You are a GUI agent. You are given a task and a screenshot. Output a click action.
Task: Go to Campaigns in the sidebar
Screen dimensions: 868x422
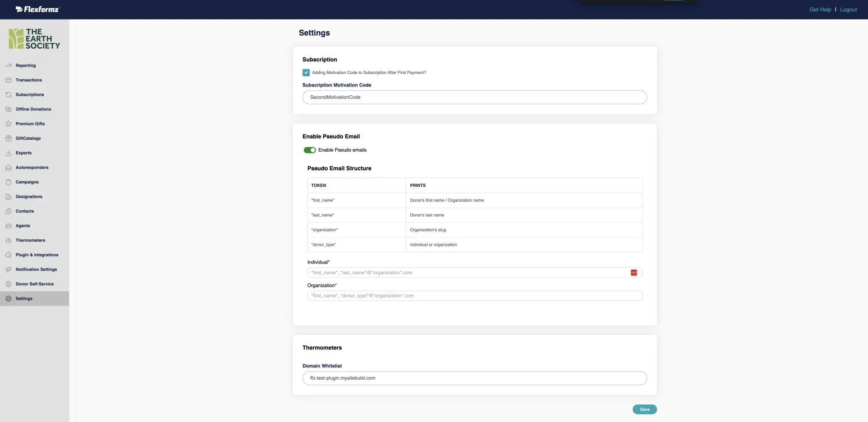pyautogui.click(x=27, y=182)
